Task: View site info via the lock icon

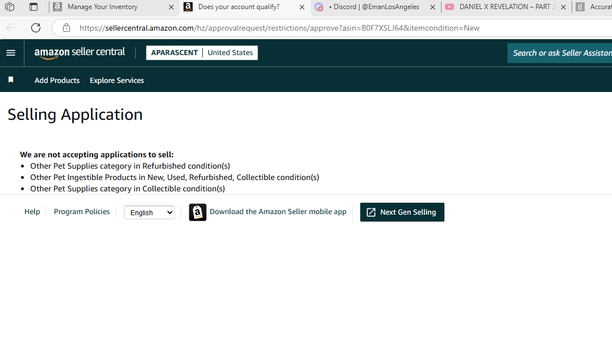Action: pyautogui.click(x=66, y=28)
